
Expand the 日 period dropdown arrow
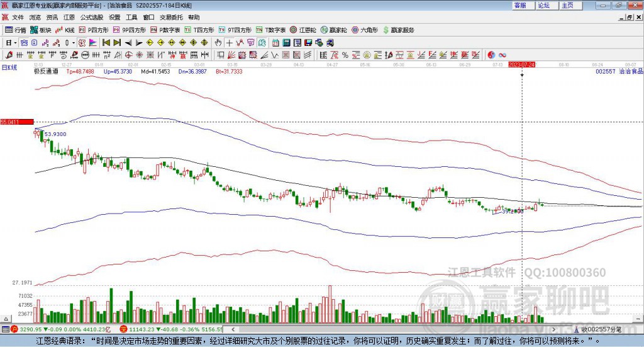click(15, 43)
